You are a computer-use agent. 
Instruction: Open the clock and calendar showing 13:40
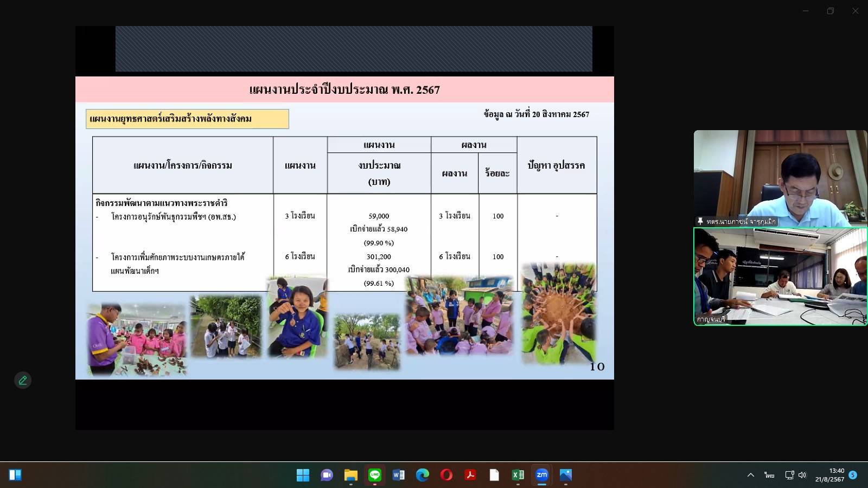point(830,475)
